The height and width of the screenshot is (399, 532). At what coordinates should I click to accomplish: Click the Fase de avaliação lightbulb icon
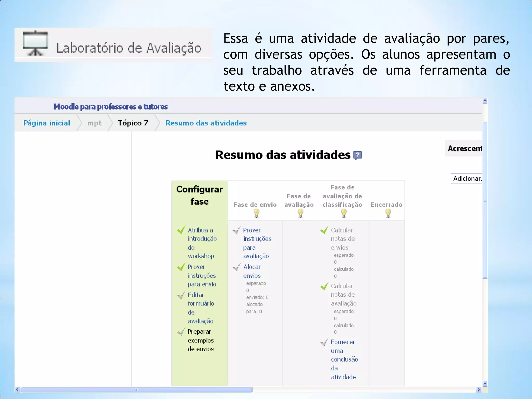coord(301,213)
